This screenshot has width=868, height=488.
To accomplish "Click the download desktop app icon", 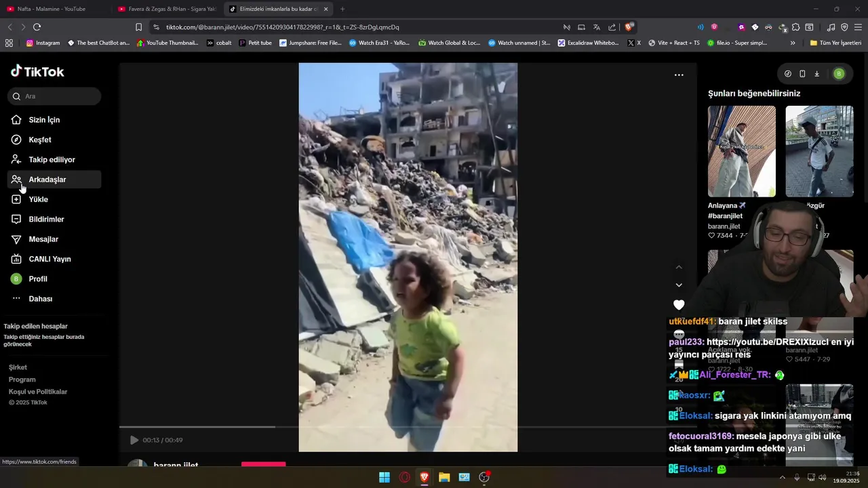I will point(816,74).
